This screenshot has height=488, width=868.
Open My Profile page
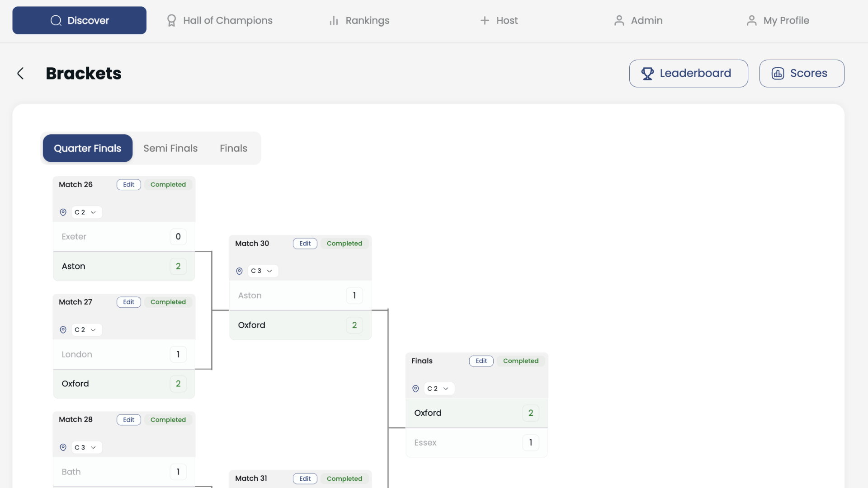pos(778,20)
